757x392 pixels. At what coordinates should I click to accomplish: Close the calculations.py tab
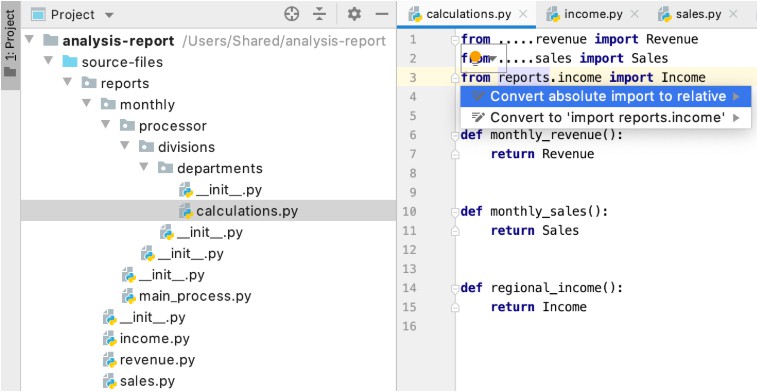click(523, 14)
